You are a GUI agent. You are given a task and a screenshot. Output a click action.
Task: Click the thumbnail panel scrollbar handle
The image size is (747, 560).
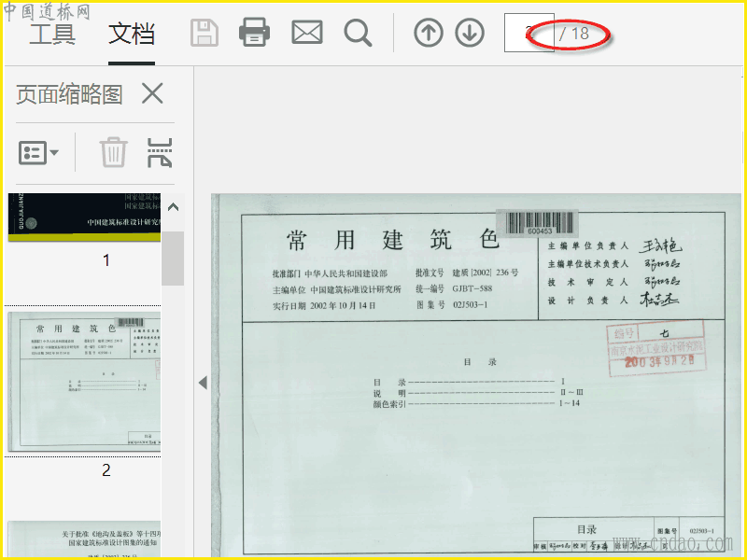point(173,259)
